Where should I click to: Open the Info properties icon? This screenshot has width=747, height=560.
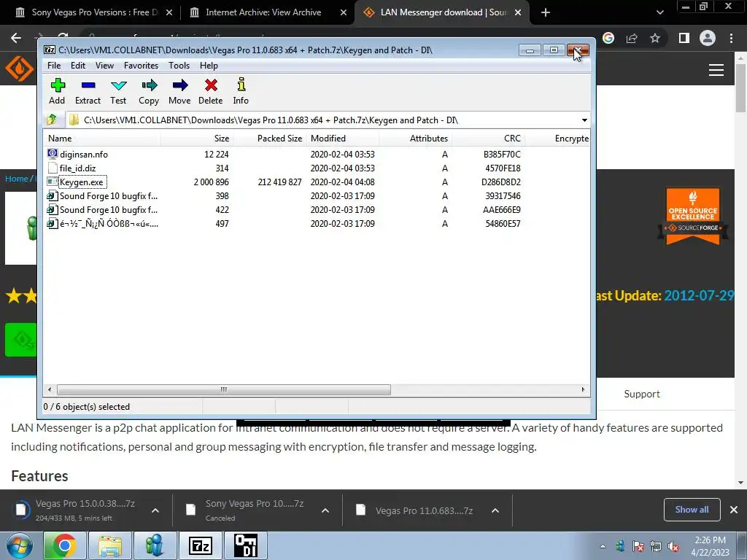[x=241, y=91]
